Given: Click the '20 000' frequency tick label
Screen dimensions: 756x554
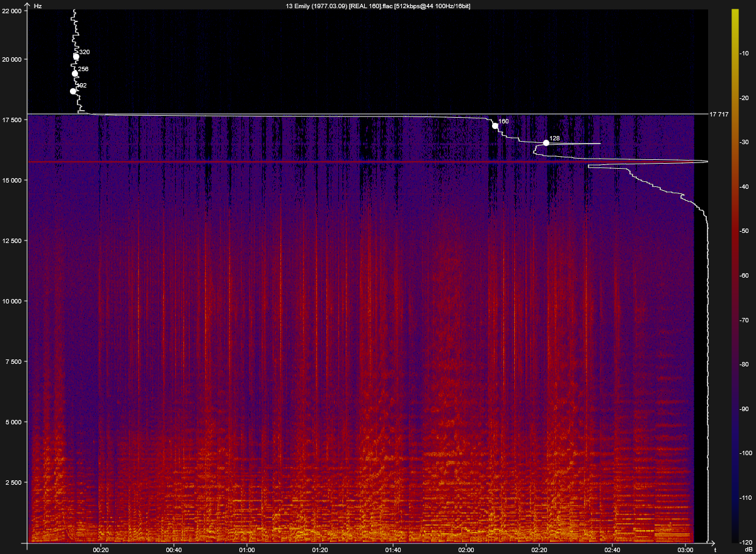Looking at the screenshot, I should point(13,59).
